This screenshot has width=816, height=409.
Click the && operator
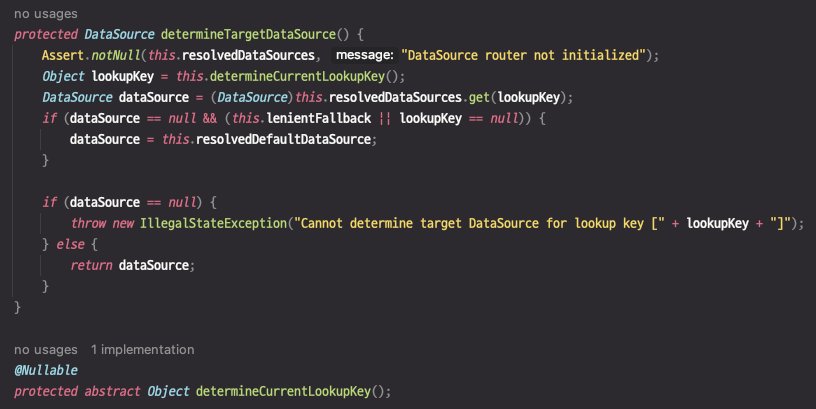[210, 119]
